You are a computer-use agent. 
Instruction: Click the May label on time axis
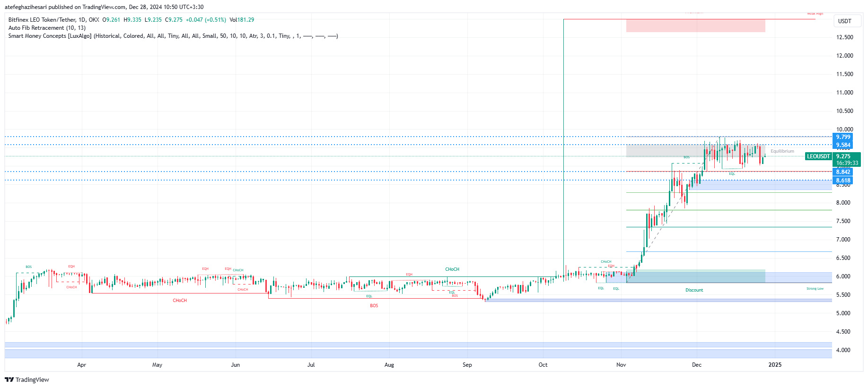[157, 365]
